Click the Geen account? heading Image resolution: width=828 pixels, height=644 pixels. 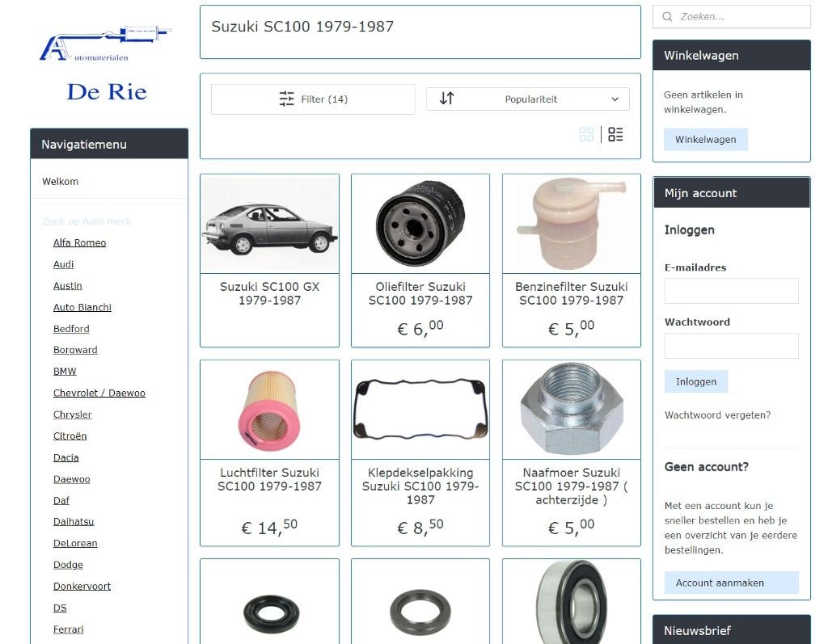tap(706, 466)
